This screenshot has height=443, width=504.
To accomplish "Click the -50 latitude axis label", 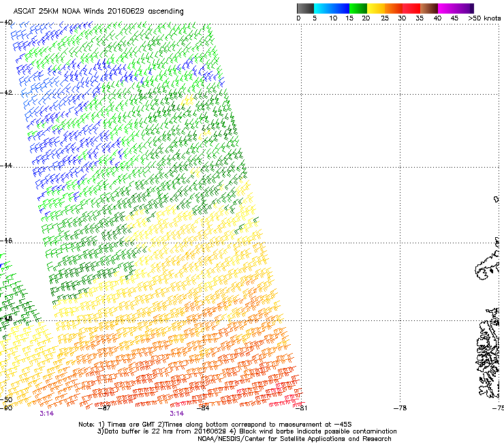I will click(x=6, y=400).
